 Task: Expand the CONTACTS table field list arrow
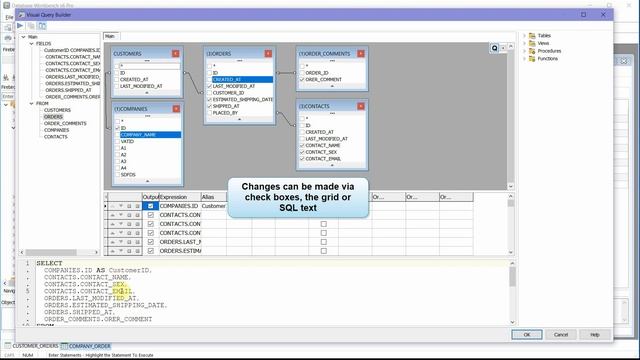tap(332, 165)
